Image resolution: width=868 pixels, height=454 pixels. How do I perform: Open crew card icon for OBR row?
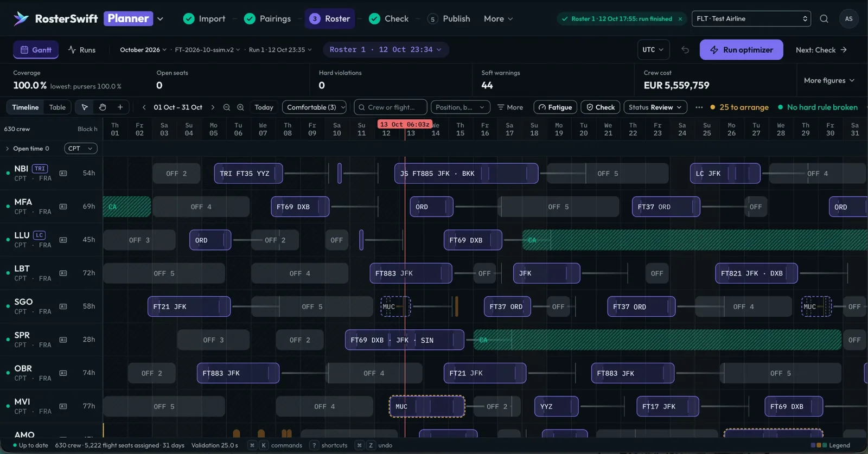(63, 373)
